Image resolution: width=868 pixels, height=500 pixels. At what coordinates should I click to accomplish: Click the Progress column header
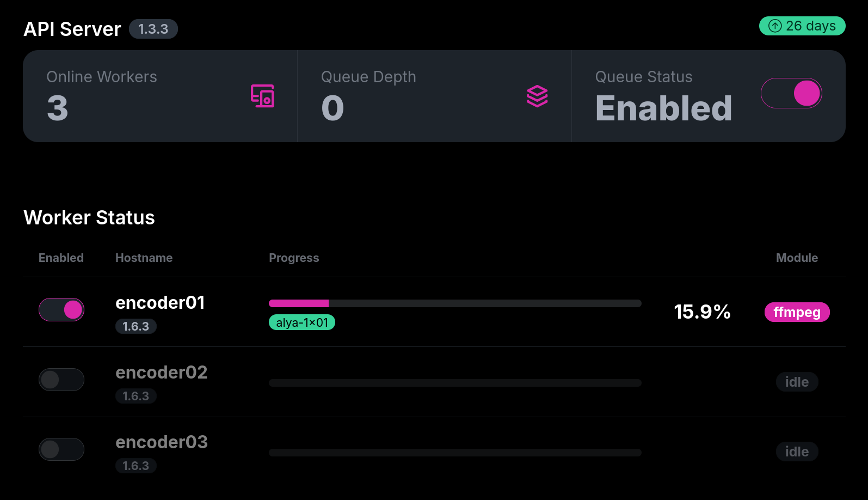[x=294, y=258]
